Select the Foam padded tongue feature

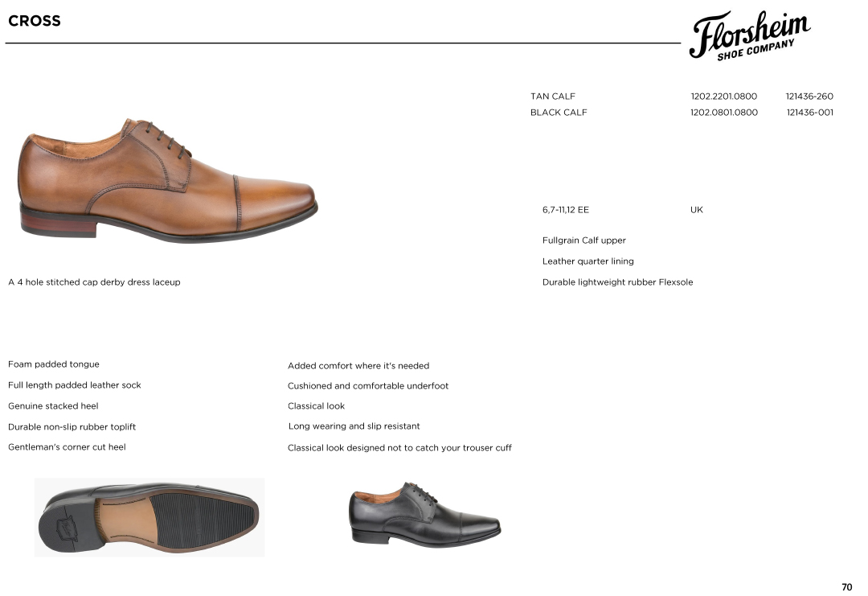click(x=54, y=364)
